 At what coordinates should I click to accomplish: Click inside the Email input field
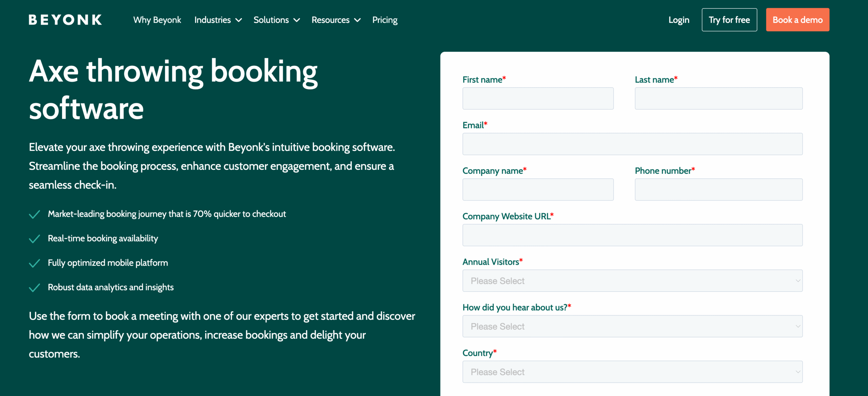tap(632, 144)
